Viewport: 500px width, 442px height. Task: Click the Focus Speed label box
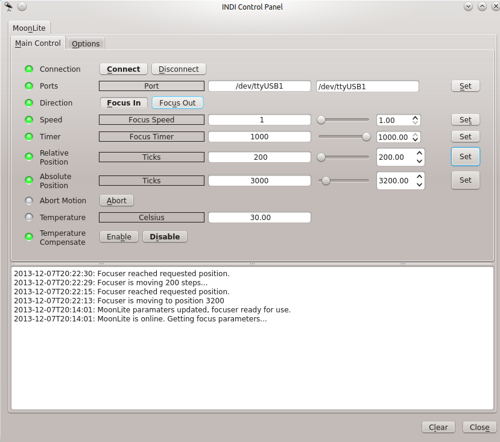[x=152, y=120]
